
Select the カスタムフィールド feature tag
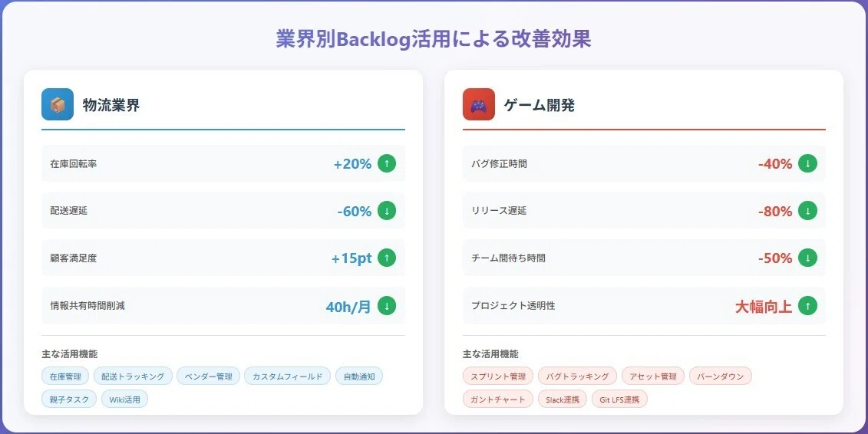point(287,376)
